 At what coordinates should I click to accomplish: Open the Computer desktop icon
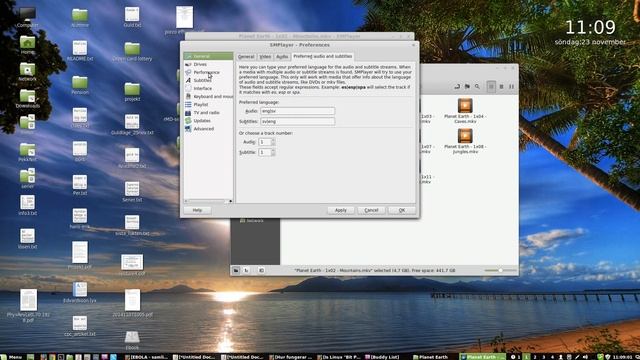(27, 18)
